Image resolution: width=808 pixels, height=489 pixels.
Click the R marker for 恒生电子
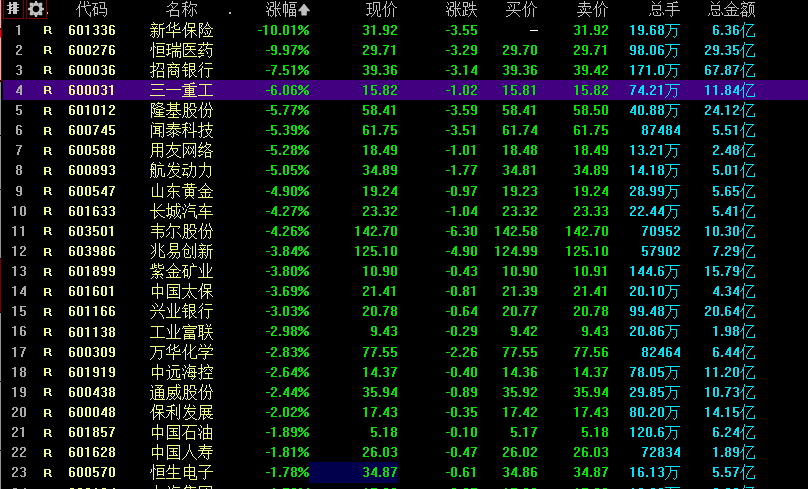48,474
